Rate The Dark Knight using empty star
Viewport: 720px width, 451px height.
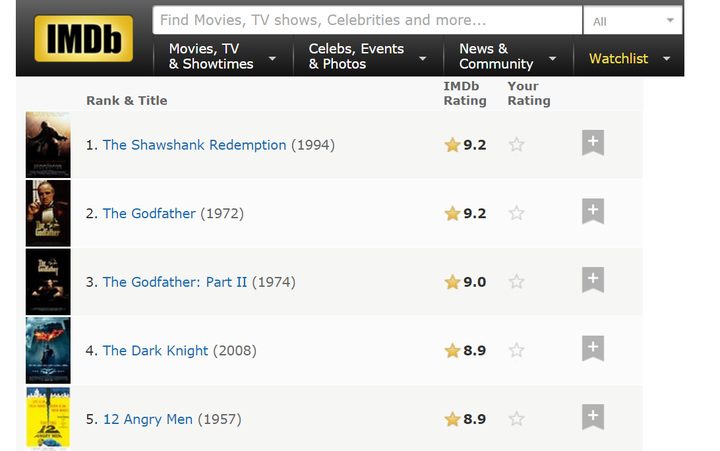pyautogui.click(x=517, y=350)
